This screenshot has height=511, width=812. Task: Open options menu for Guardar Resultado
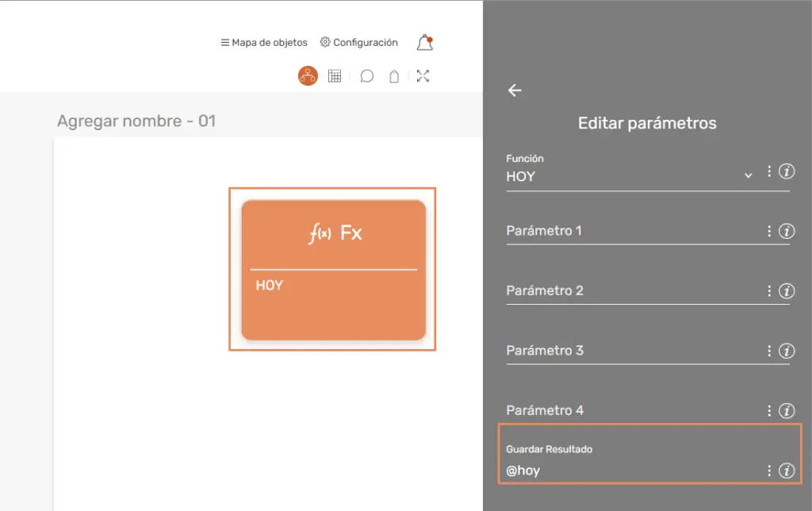(769, 471)
